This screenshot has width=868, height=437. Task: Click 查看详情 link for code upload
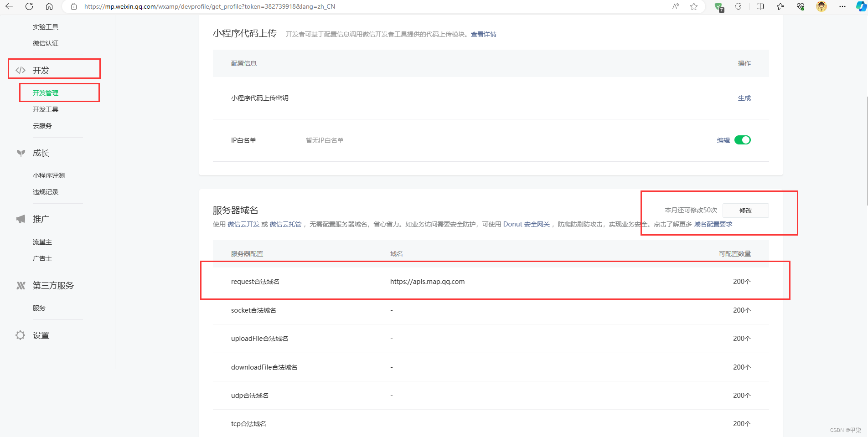pyautogui.click(x=484, y=34)
